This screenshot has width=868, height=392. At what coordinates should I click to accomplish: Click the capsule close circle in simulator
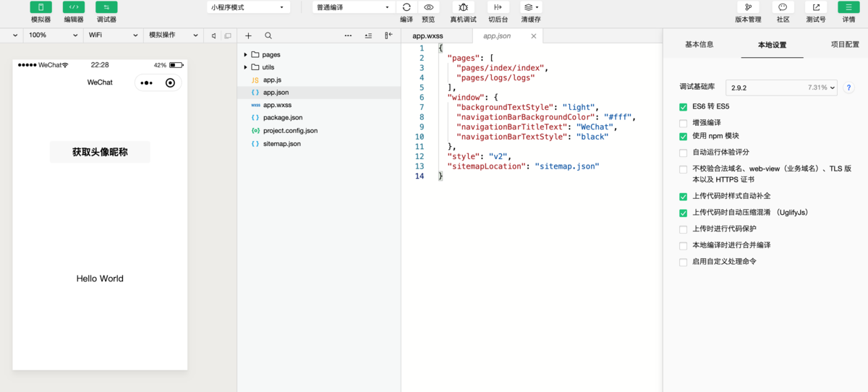tap(170, 82)
